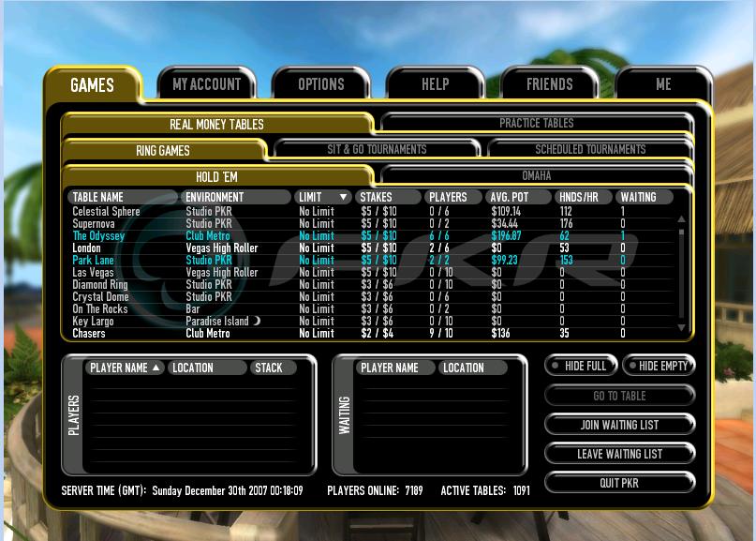
Task: Select the Games tab
Action: (x=92, y=85)
